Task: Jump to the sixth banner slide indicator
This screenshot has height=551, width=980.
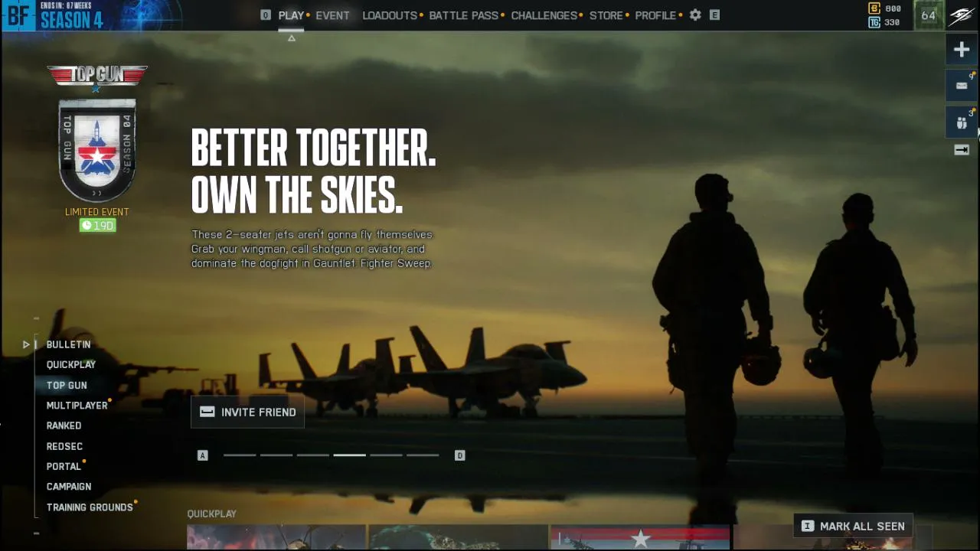Action: point(423,455)
